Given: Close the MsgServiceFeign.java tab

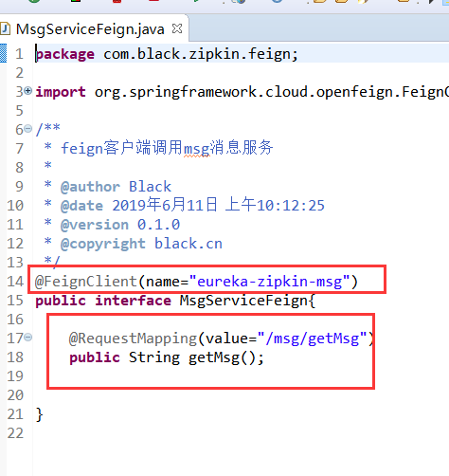Looking at the screenshot, I should tap(177, 28).
